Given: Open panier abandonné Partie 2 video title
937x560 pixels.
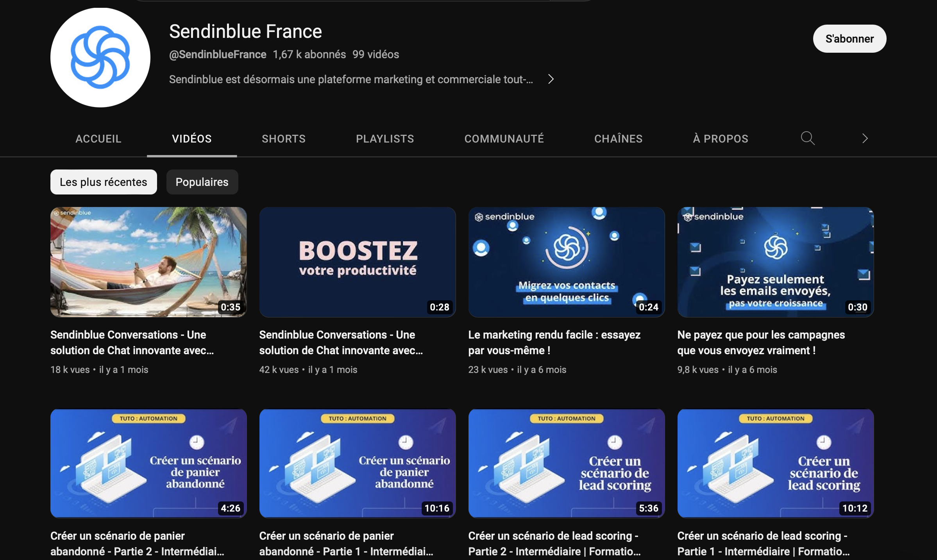Looking at the screenshot, I should click(x=137, y=544).
